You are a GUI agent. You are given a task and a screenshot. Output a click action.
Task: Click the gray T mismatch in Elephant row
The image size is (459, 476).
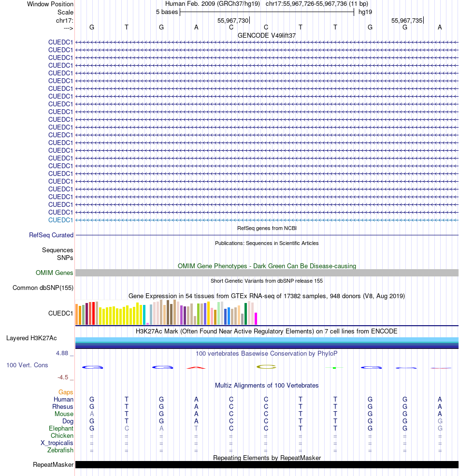196,428
